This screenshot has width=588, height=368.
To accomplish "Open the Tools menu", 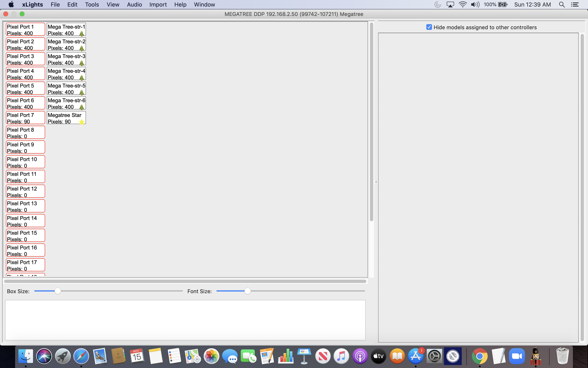I will point(92,5).
